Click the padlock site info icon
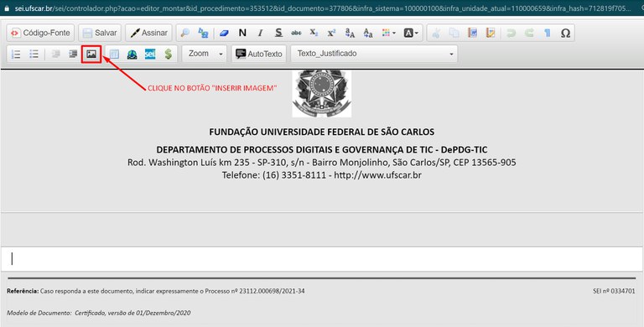This screenshot has height=327, width=644. (6, 8)
